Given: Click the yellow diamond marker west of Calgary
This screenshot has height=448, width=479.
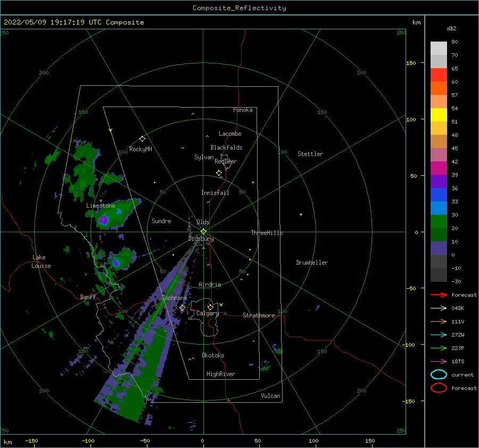Looking at the screenshot, I should 182,308.
